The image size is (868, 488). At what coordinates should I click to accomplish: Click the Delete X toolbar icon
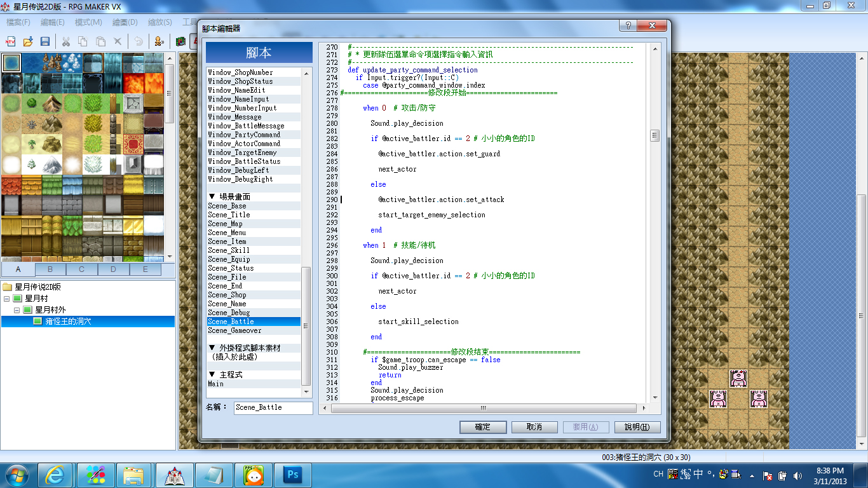point(118,41)
